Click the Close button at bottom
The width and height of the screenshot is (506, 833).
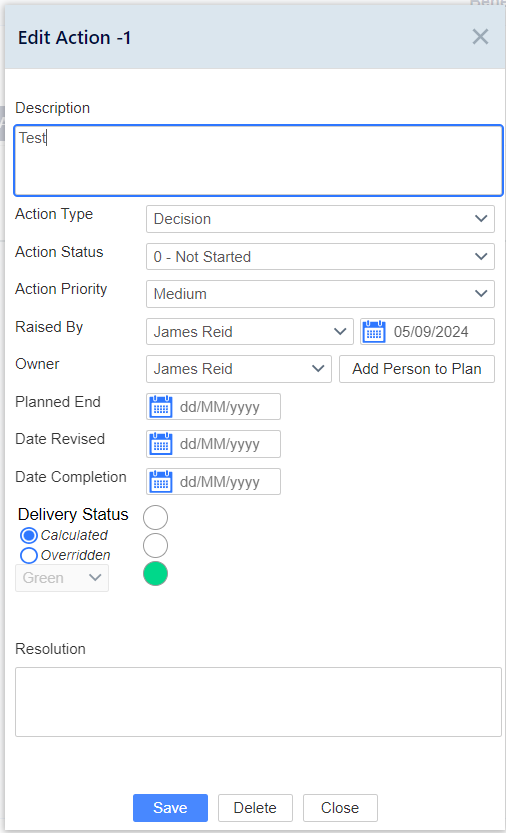(x=340, y=808)
